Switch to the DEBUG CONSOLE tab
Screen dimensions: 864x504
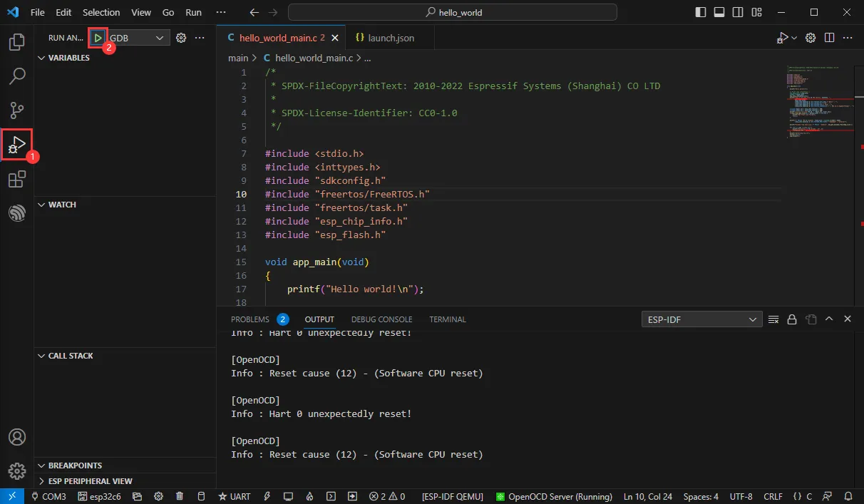381,319
